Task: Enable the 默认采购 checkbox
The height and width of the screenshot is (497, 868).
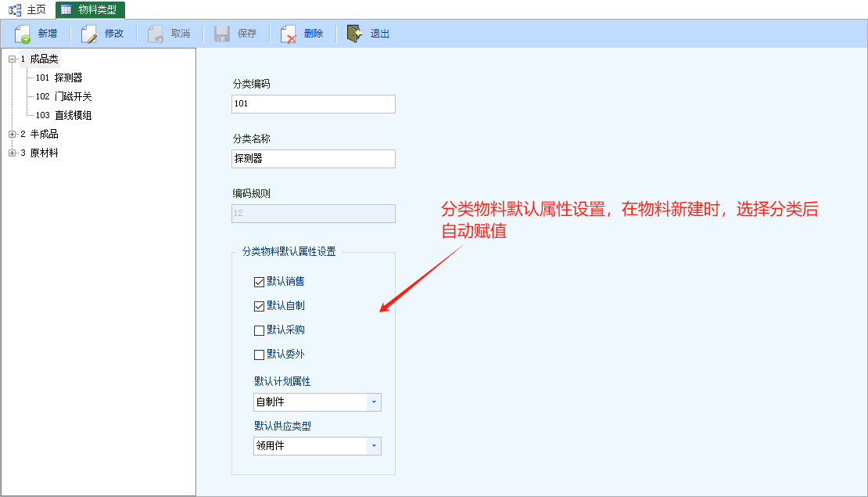Action: tap(259, 330)
